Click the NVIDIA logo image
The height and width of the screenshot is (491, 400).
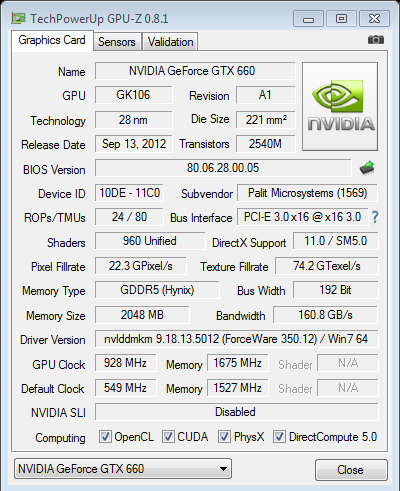click(340, 106)
